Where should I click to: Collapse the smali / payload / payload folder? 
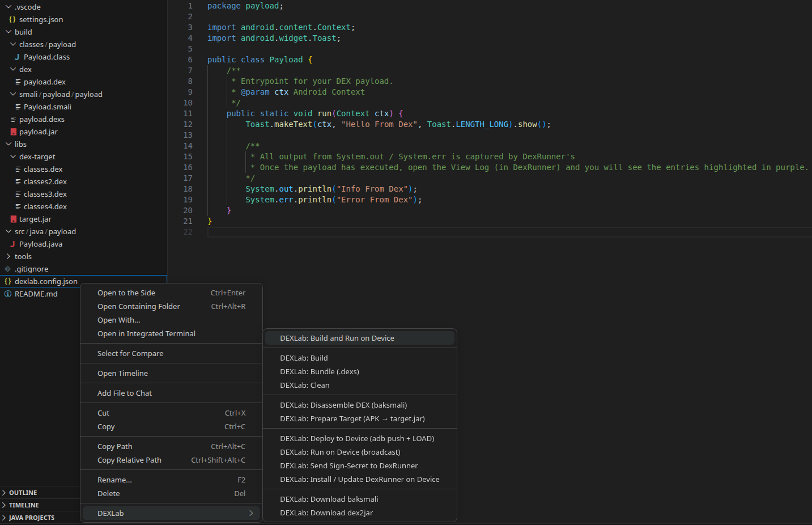click(13, 94)
